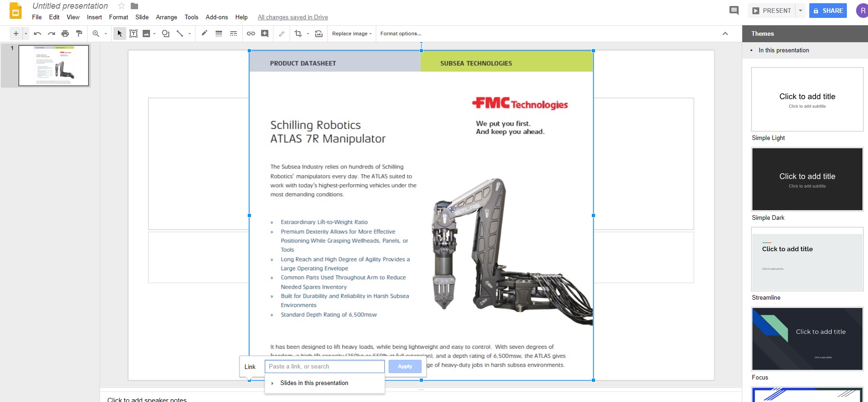
Task: Click the Apply link button
Action: [x=405, y=367]
